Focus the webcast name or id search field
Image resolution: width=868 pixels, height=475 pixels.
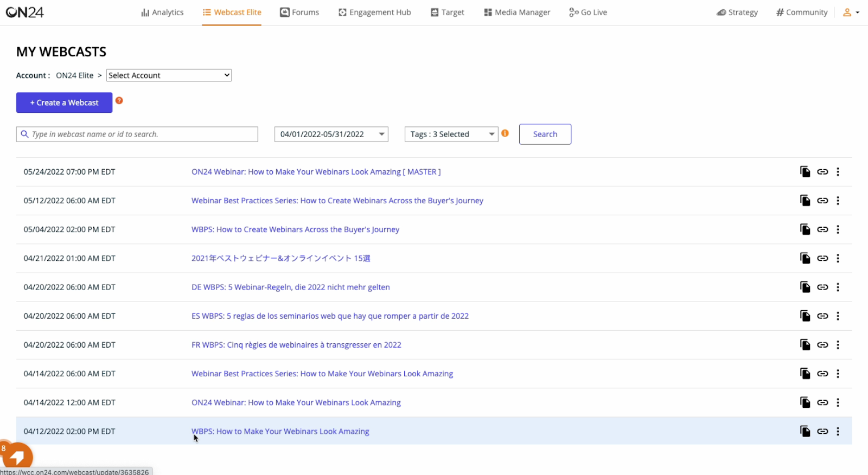137,134
